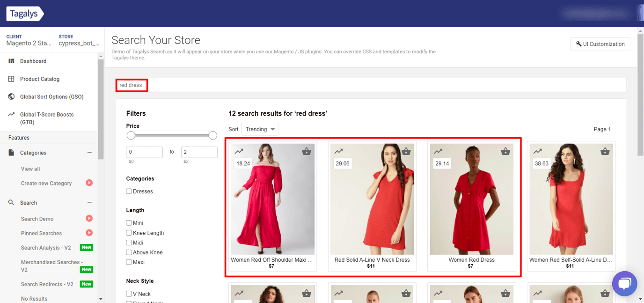Click sidebar scroll down arrow

pos(101,299)
